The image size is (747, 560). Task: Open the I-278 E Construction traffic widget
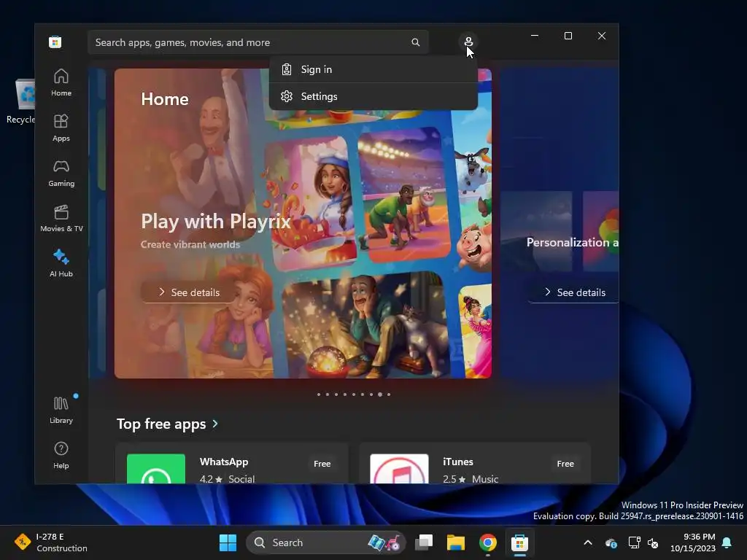point(50,542)
